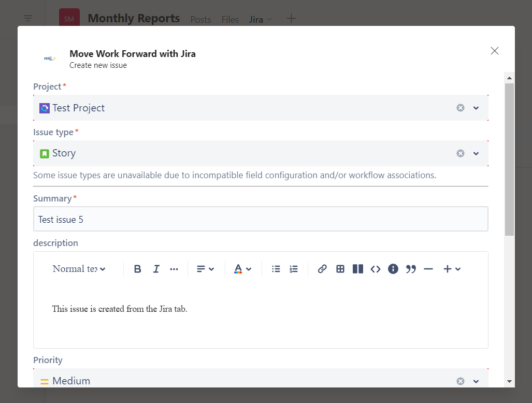Insert a bullet list in description

pyautogui.click(x=276, y=269)
